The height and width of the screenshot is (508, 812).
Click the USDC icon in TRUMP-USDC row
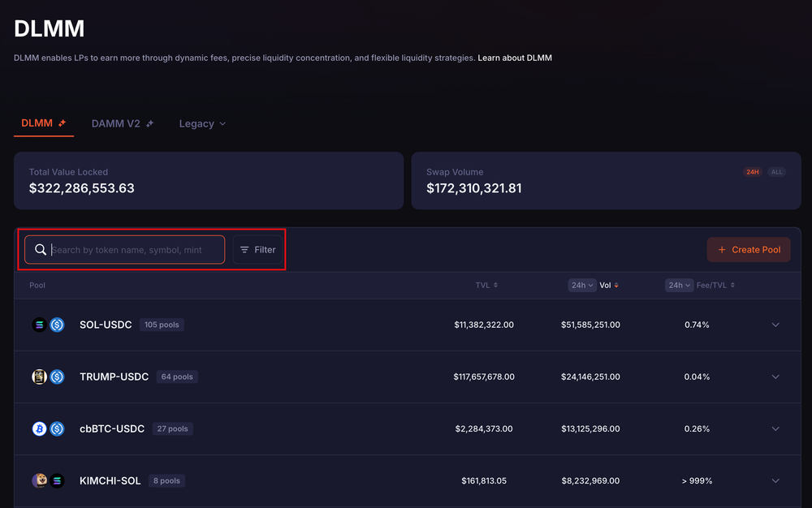click(57, 377)
